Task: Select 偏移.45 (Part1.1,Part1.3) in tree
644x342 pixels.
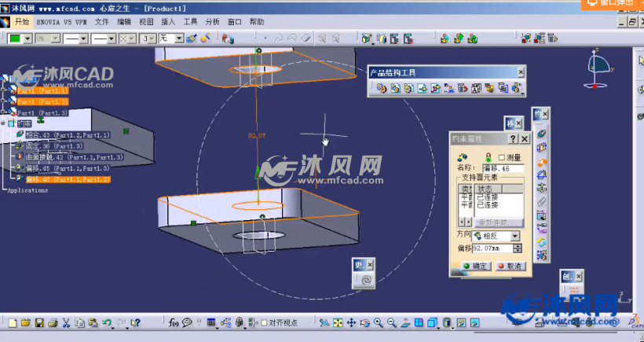Action: [68, 168]
